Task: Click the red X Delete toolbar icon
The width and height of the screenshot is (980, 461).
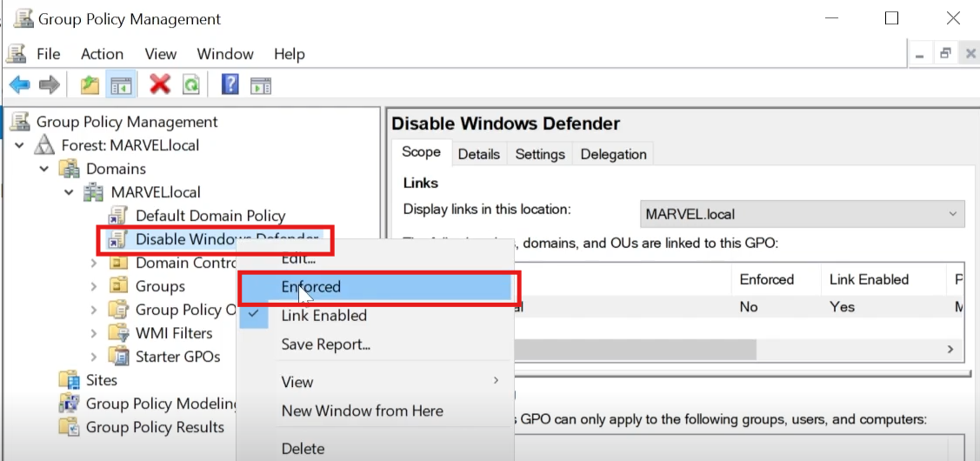Action: pos(160,84)
